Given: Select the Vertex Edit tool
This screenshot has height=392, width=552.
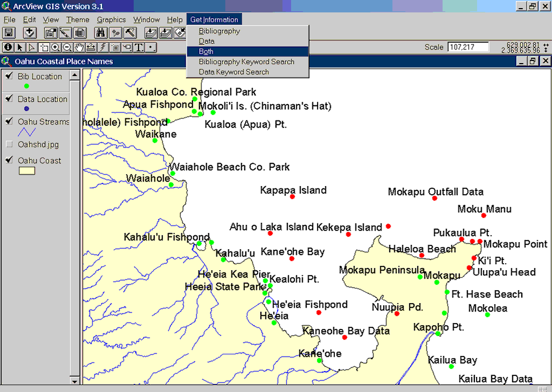Looking at the screenshot, I should point(32,47).
